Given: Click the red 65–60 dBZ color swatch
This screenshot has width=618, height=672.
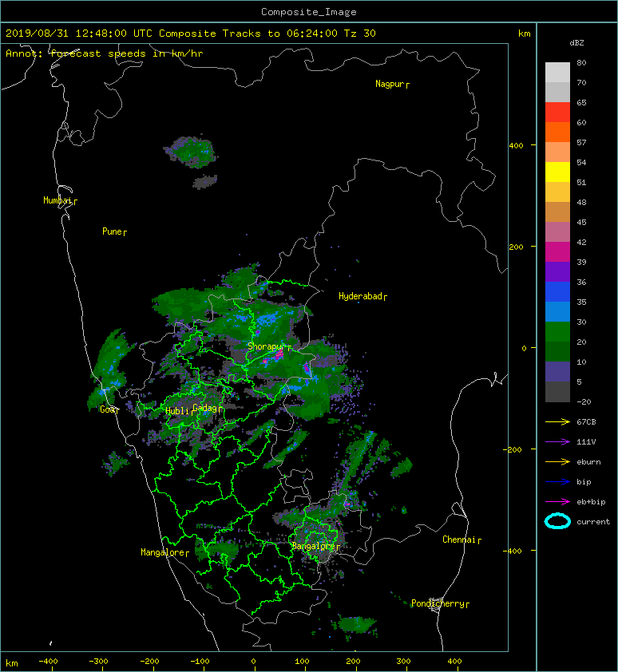Looking at the screenshot, I should (x=557, y=113).
